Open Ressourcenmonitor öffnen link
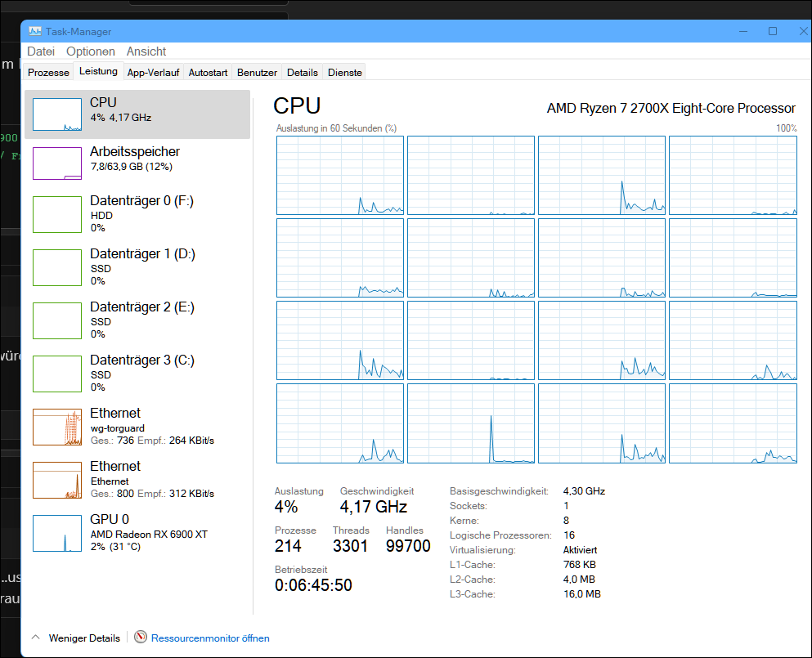Image resolution: width=812 pixels, height=658 pixels. pyautogui.click(x=210, y=638)
